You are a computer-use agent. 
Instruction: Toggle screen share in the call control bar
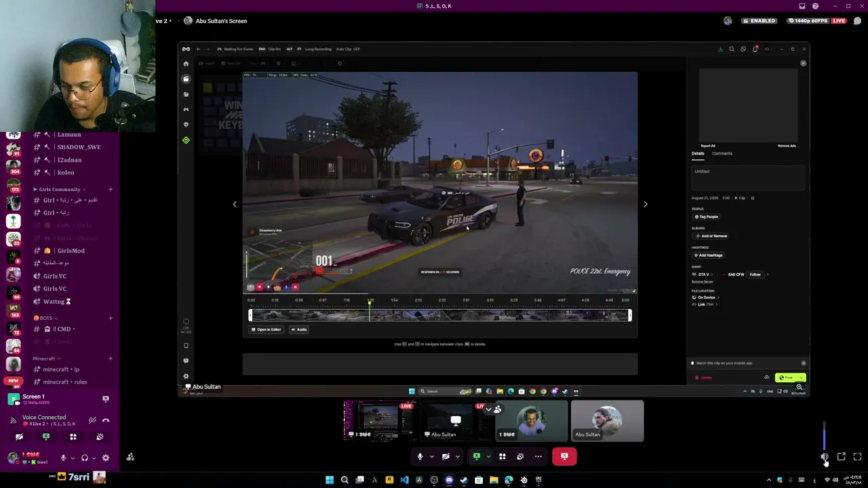[477, 457]
